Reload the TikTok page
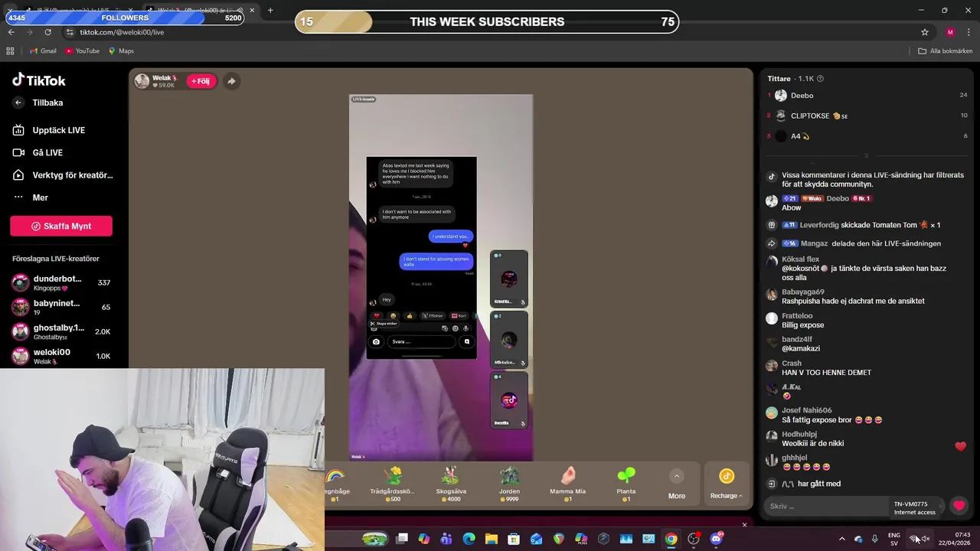Screen dimensions: 980x551 pyautogui.click(x=47, y=32)
